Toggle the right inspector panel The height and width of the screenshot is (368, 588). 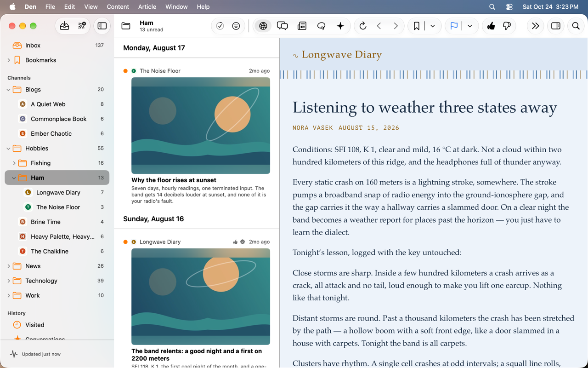point(556,26)
